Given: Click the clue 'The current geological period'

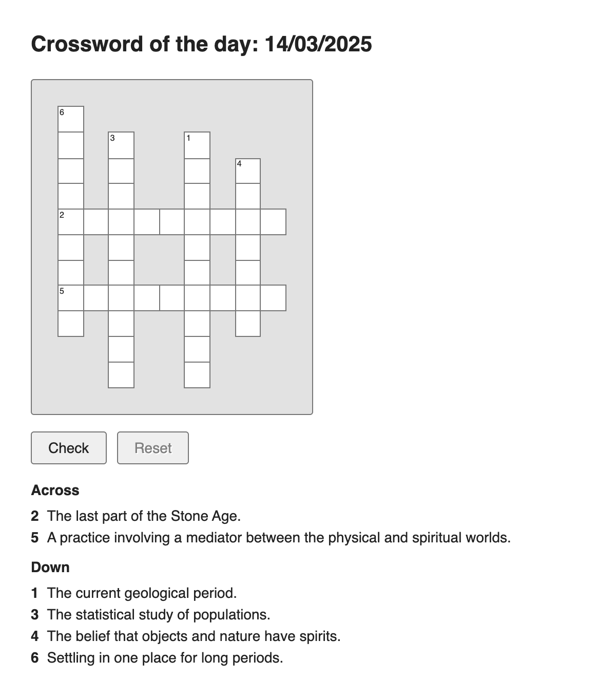Looking at the screenshot, I should (142, 593).
